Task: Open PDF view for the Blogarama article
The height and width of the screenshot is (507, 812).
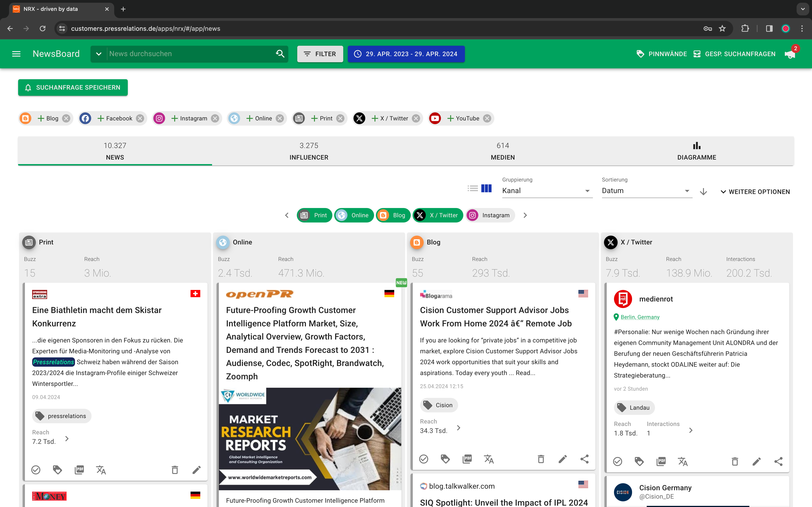Action: (x=467, y=459)
